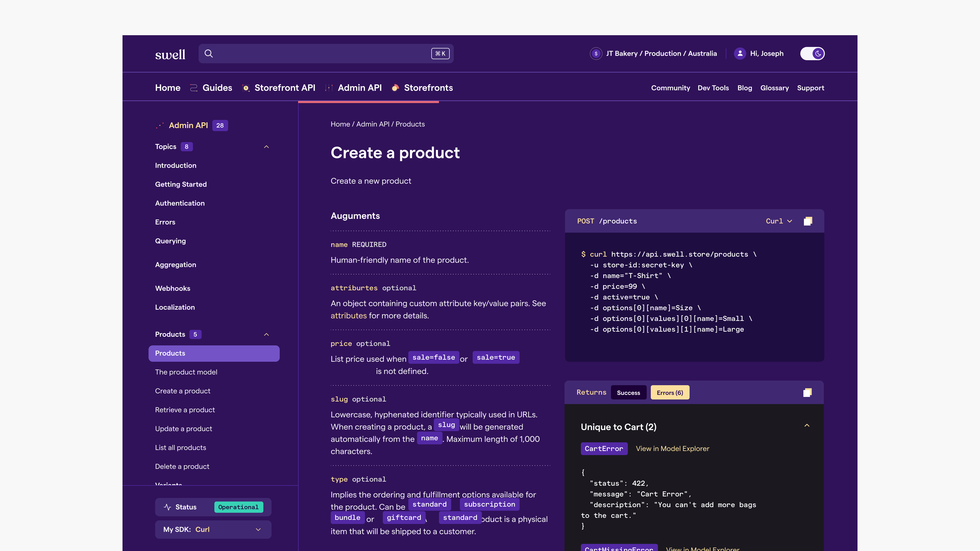Open the Storefront API tab

click(x=285, y=88)
